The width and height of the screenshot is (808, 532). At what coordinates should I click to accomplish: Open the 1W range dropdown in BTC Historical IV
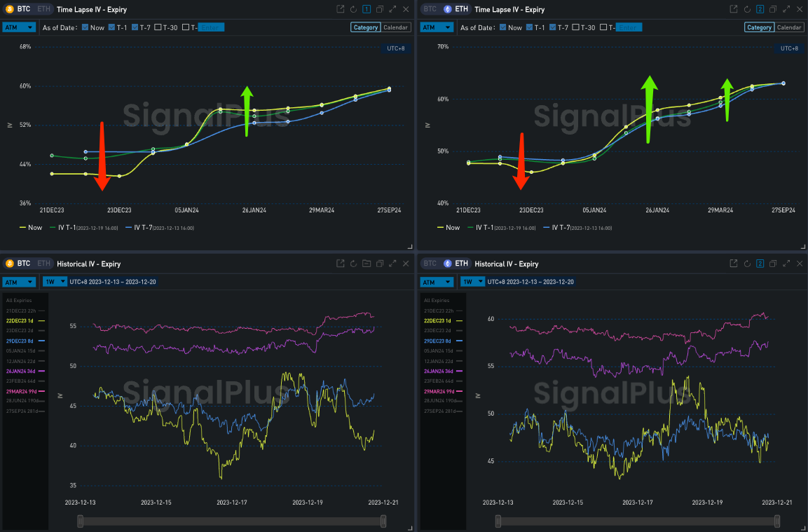click(x=55, y=282)
